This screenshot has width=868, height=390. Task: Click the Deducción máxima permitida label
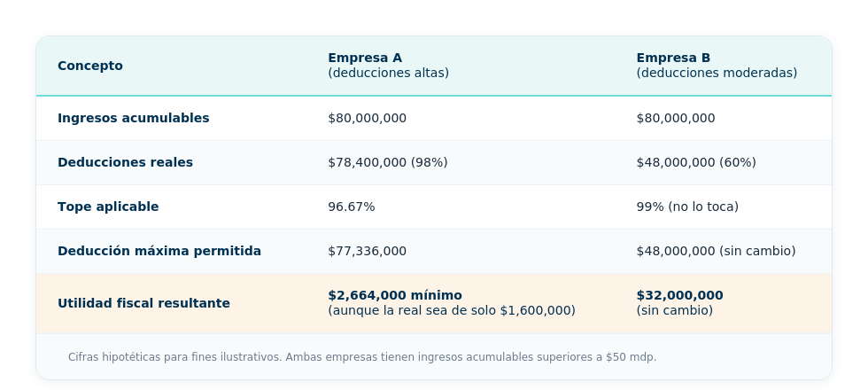(x=159, y=251)
